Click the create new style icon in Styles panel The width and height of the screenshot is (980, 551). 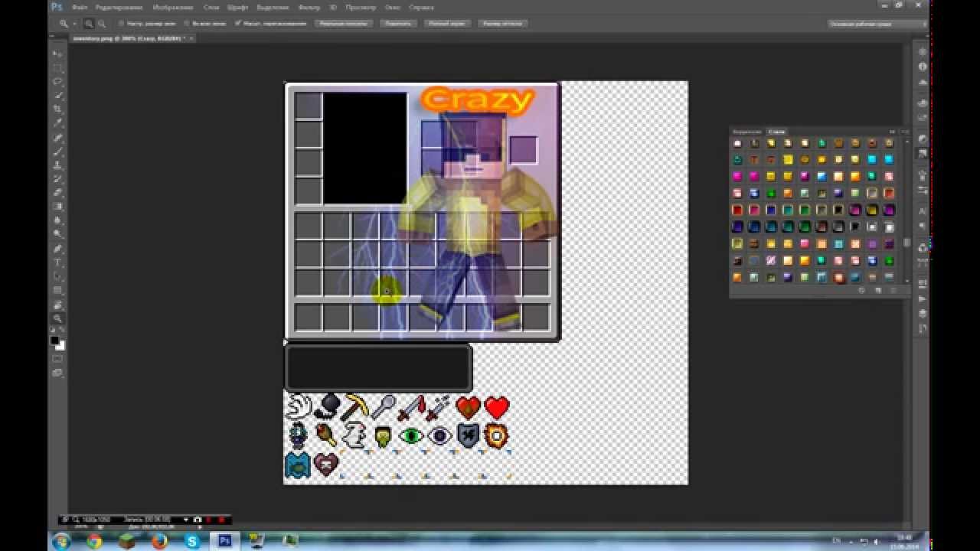(877, 291)
